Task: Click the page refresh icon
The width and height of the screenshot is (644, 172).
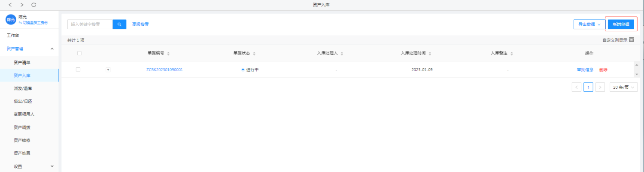Action: pos(34,5)
